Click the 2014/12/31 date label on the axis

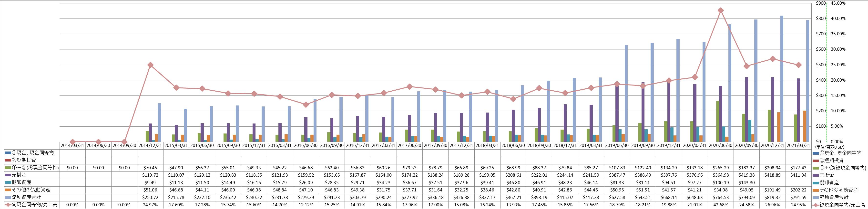pyautogui.click(x=150, y=145)
